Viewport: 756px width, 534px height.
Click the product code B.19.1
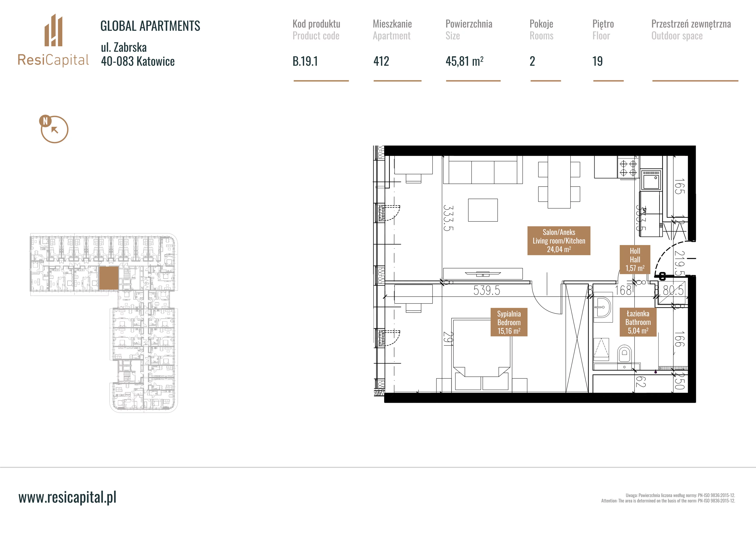click(x=305, y=61)
